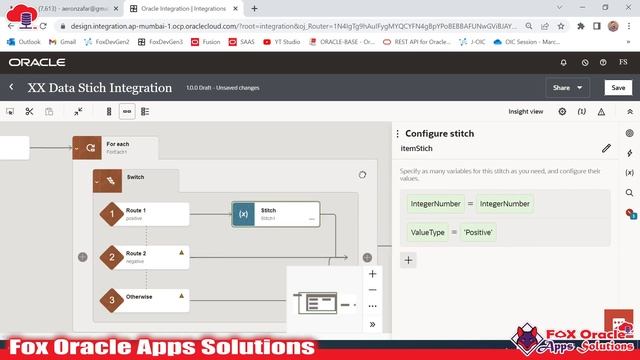Show errors via warning triangle icon

(601, 111)
